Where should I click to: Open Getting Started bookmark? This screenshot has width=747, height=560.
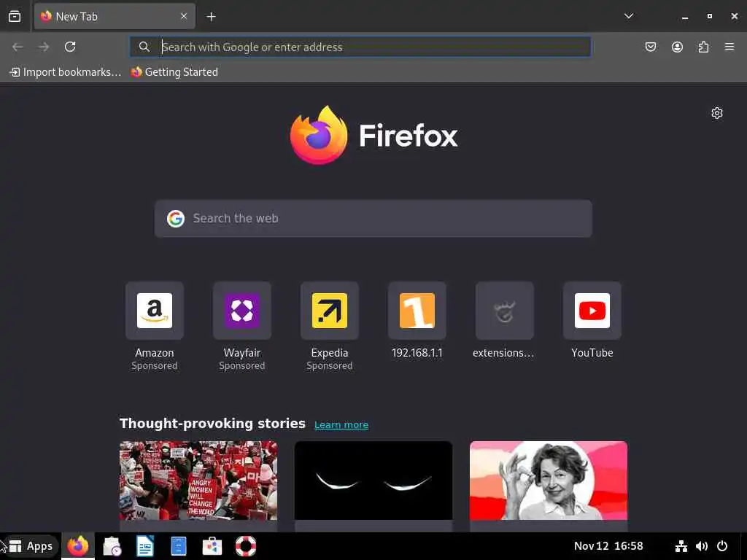tap(174, 72)
